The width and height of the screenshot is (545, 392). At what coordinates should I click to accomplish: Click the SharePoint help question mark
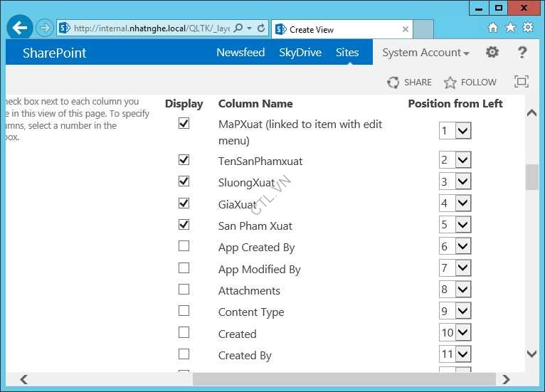[x=522, y=53]
